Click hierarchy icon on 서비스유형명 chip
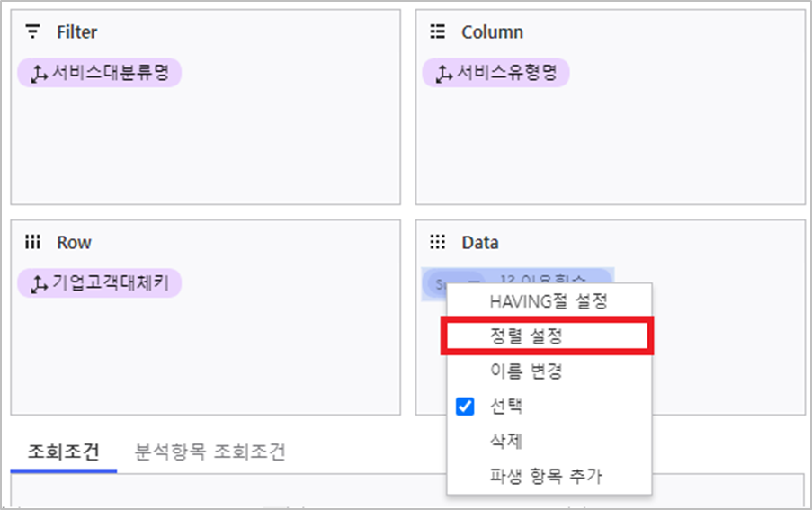The image size is (812, 510). (443, 74)
